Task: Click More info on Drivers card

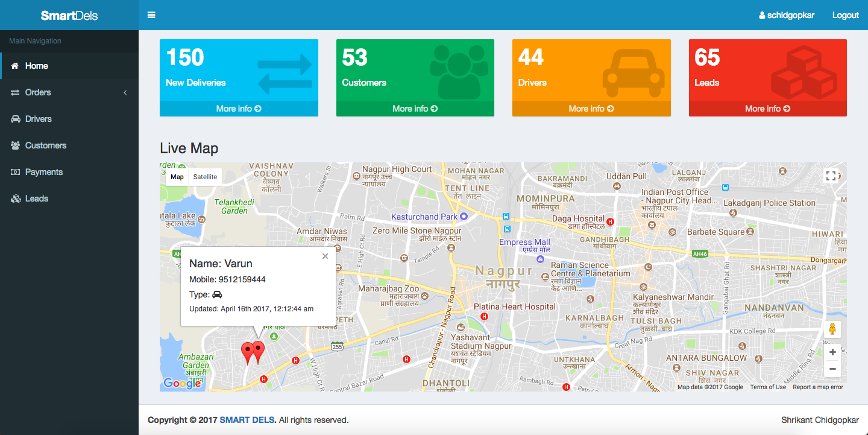Action: tap(591, 109)
